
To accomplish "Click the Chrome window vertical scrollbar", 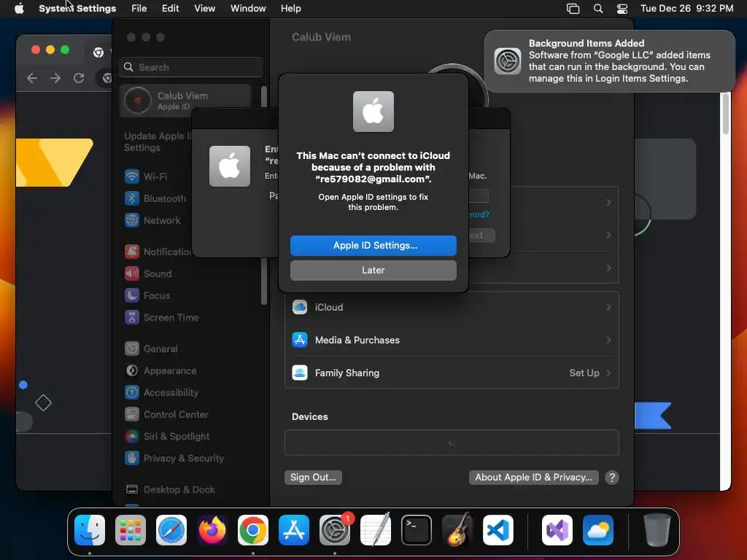I will click(x=726, y=114).
